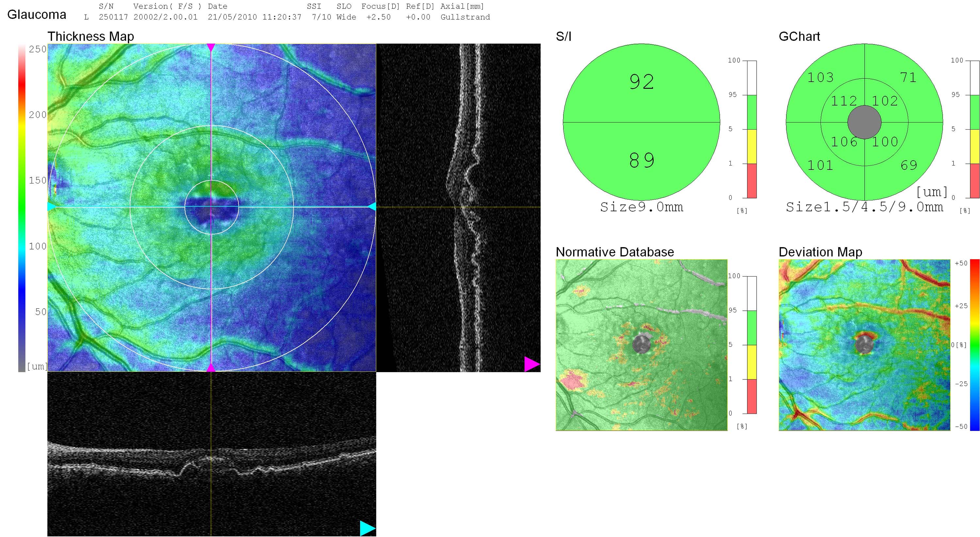980x537 pixels.
Task: Select GChart outer sector value 103
Action: [x=820, y=77]
